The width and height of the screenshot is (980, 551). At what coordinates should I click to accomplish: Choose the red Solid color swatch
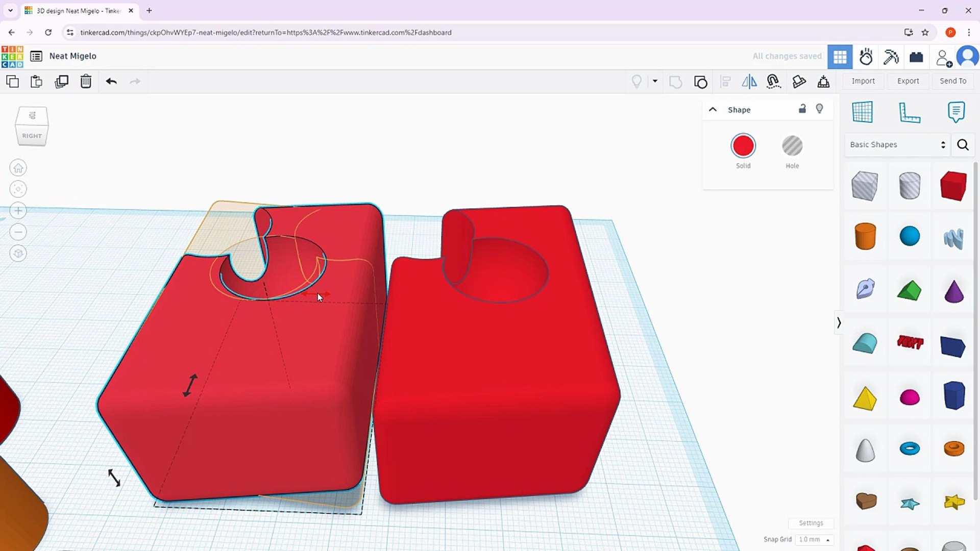743,146
